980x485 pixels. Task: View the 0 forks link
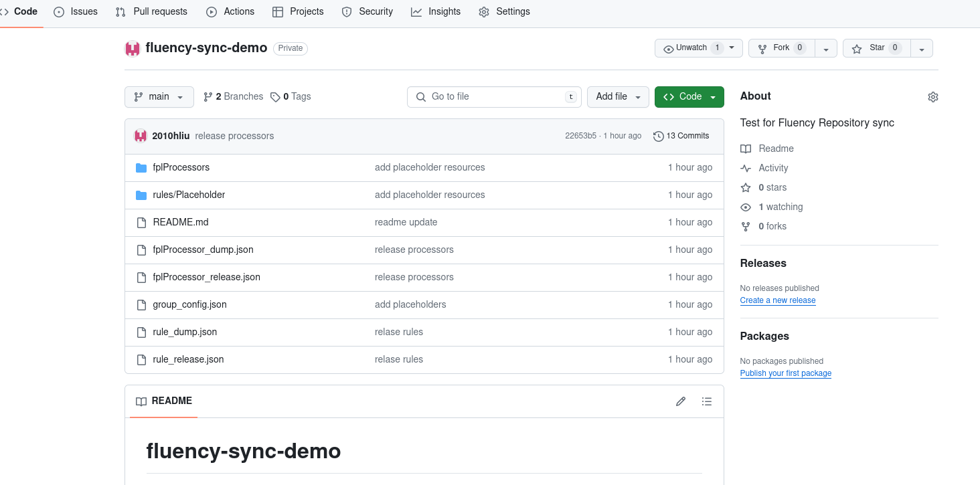click(x=764, y=226)
